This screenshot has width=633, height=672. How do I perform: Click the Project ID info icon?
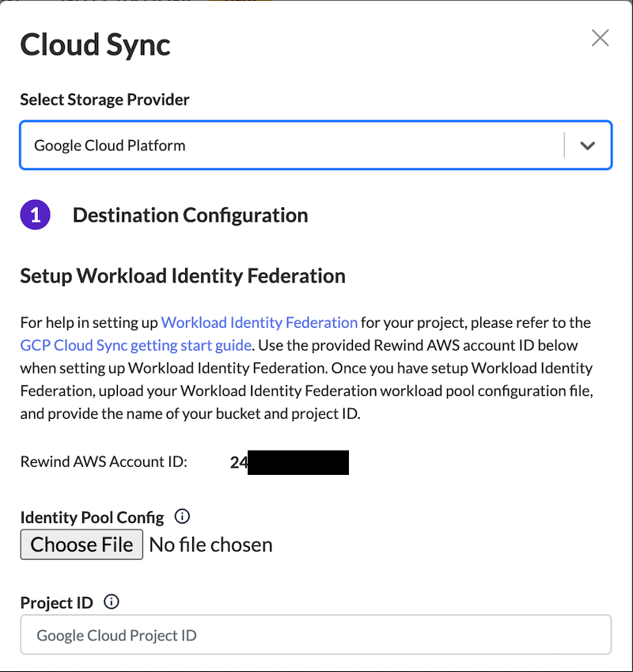tap(112, 602)
